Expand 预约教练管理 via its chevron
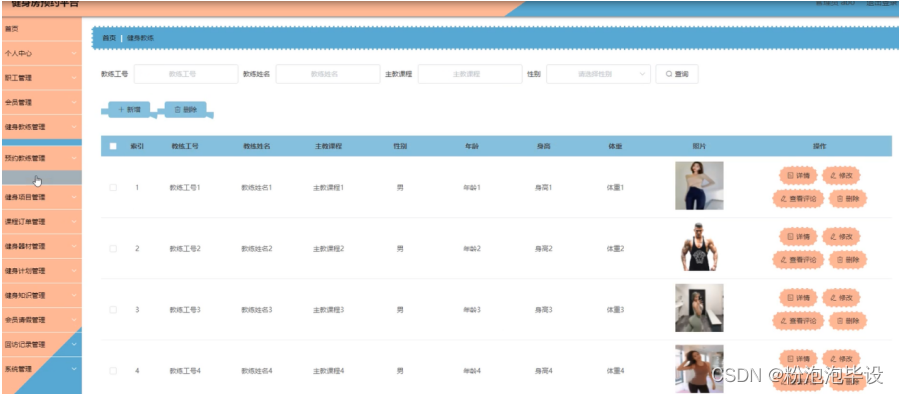This screenshot has width=899, height=394. (x=74, y=158)
